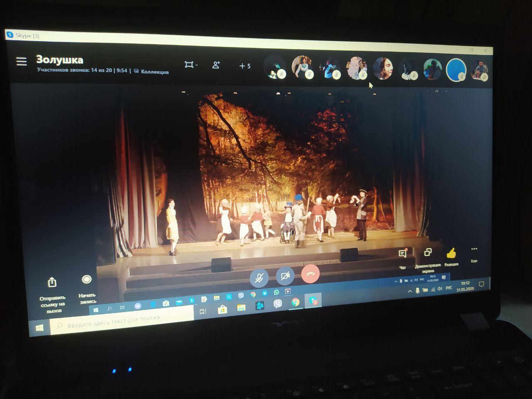Toggle Начать запись call recording
Viewport: 532px width, 399px height.
click(86, 280)
